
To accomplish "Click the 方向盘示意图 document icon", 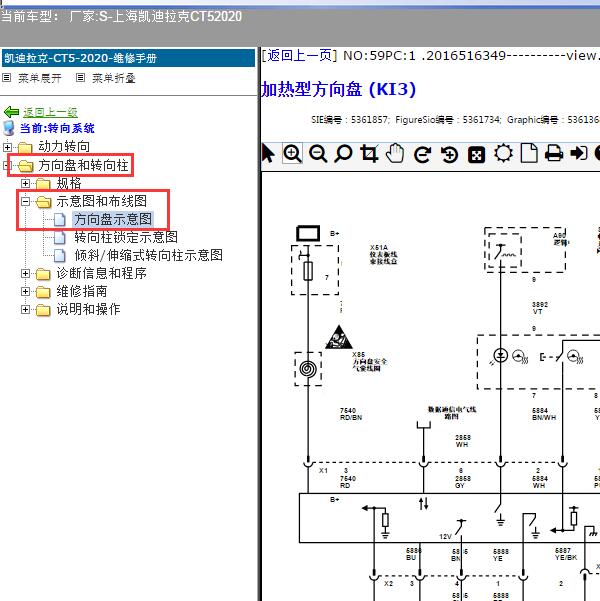I will 60,220.
